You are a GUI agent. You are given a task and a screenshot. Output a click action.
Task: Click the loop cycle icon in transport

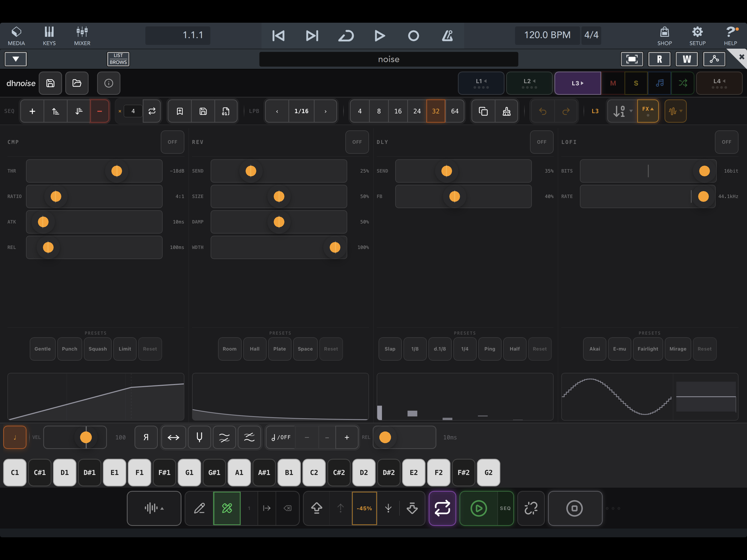tap(346, 36)
